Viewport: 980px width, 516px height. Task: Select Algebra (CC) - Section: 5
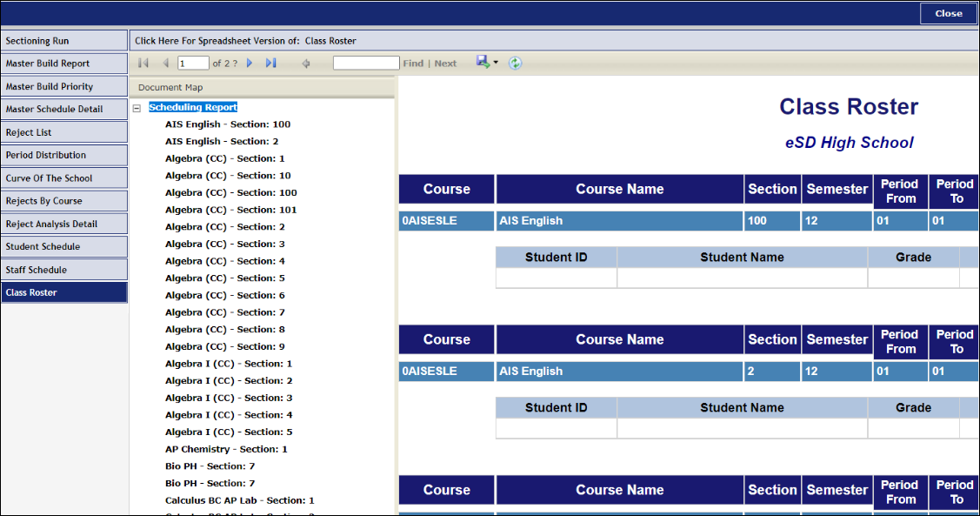(225, 278)
